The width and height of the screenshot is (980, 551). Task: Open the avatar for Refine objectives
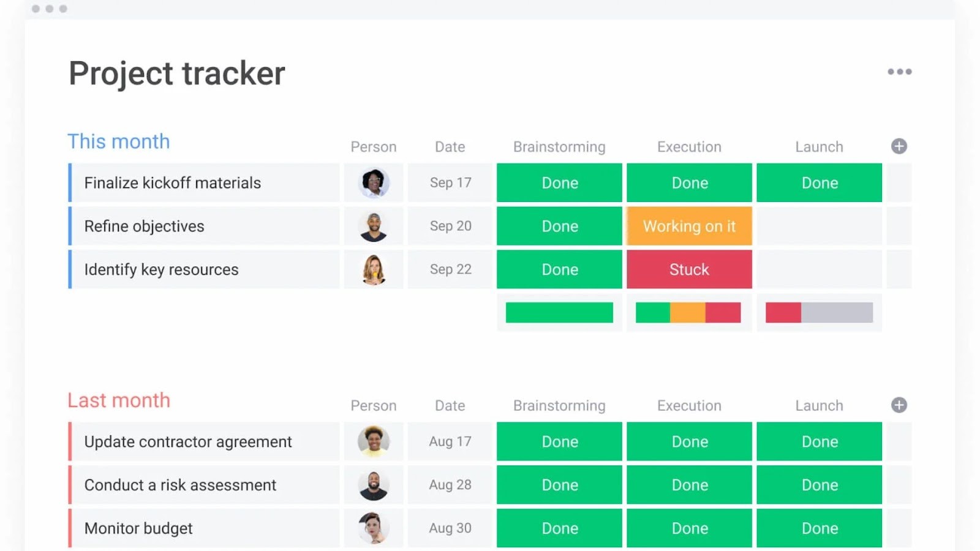point(374,226)
